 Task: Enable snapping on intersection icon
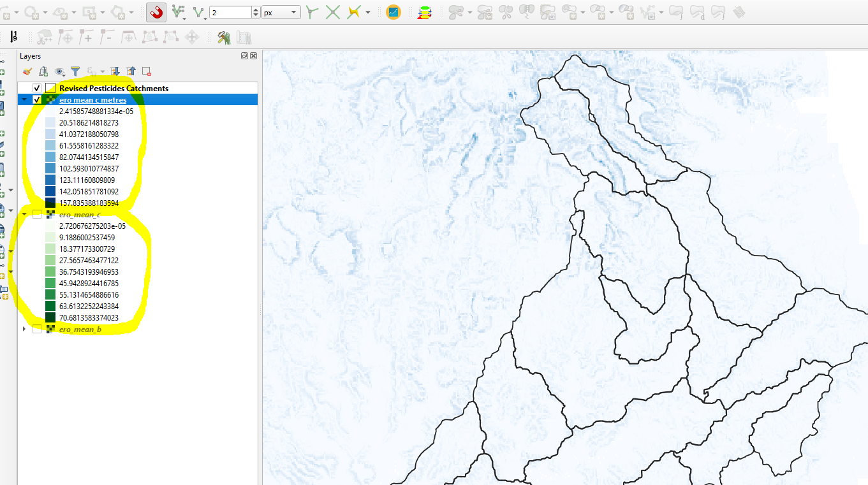tap(332, 12)
